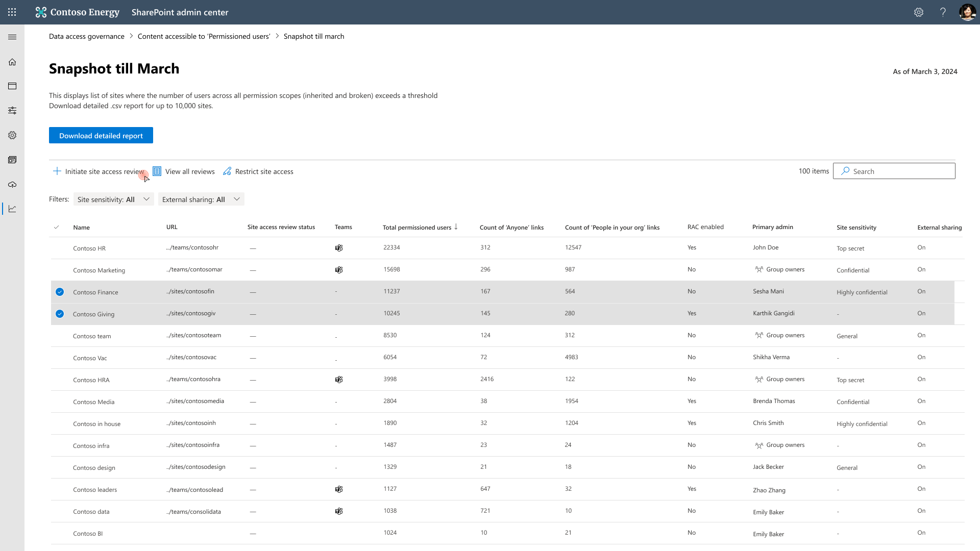
Task: Select Restrict site access command
Action: pos(258,171)
